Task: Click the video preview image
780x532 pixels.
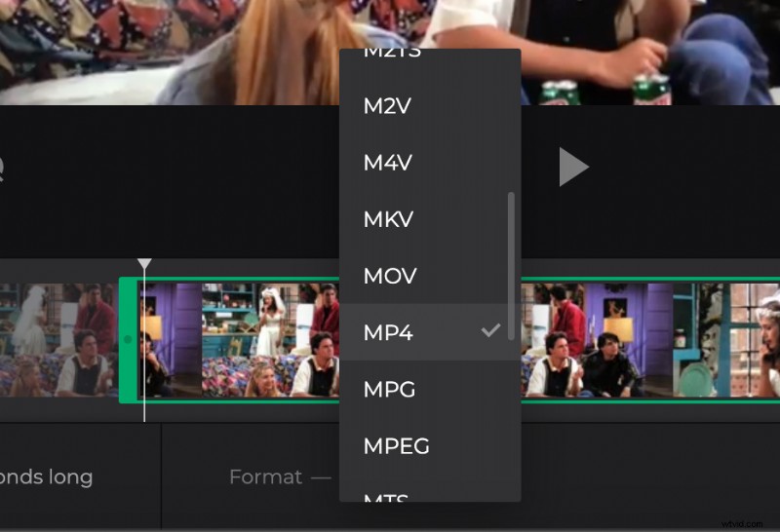Action: pos(390,53)
